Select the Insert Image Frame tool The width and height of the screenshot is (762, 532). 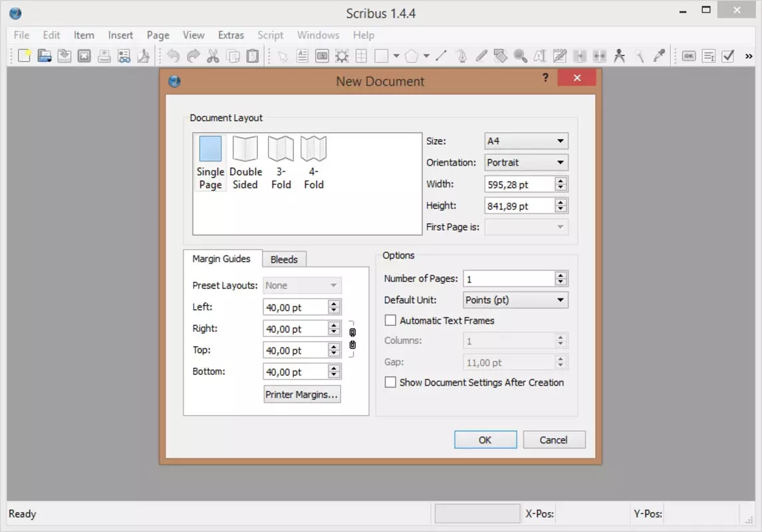322,56
